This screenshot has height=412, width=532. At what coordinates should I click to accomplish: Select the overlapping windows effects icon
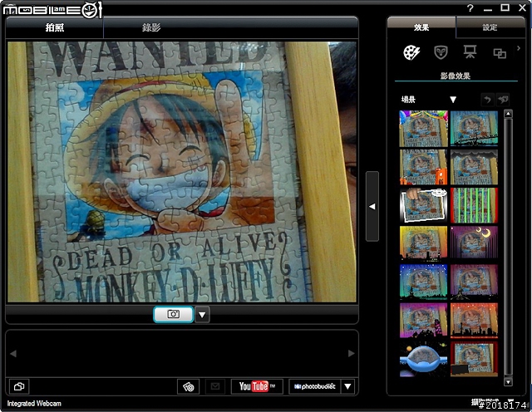pos(500,53)
